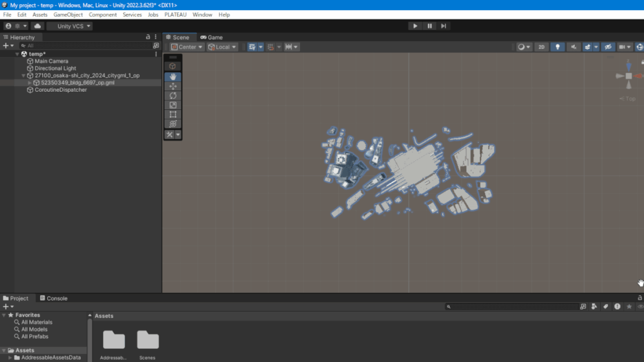Click the Project panel search field

pyautogui.click(x=514, y=307)
